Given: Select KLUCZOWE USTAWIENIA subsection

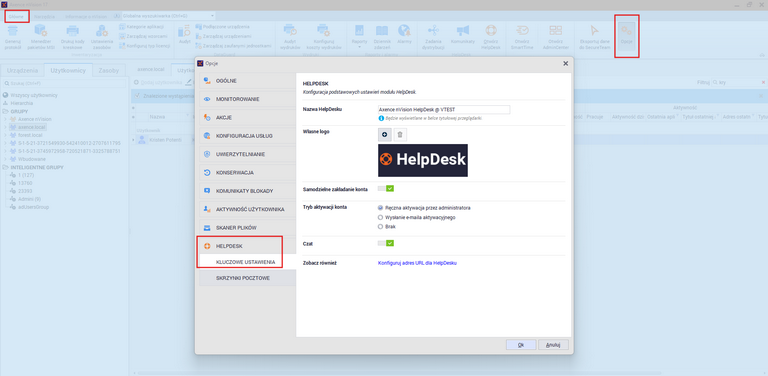Looking at the screenshot, I should tap(248, 262).
